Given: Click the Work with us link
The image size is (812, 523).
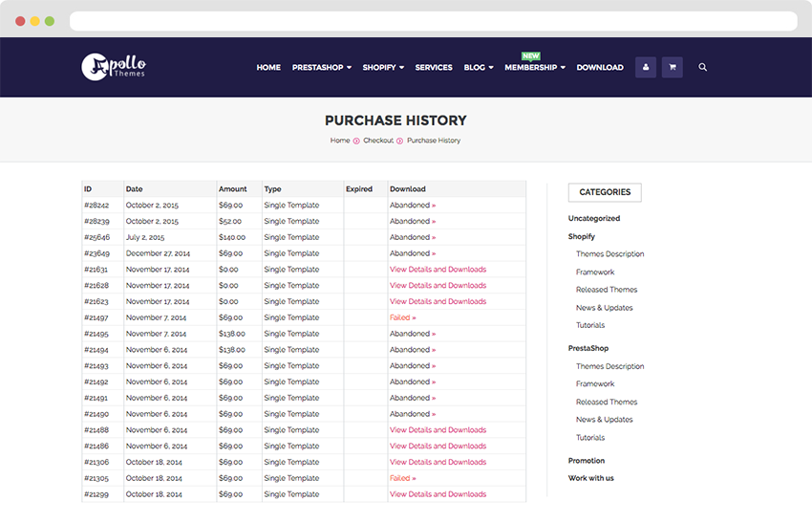Looking at the screenshot, I should pyautogui.click(x=591, y=478).
